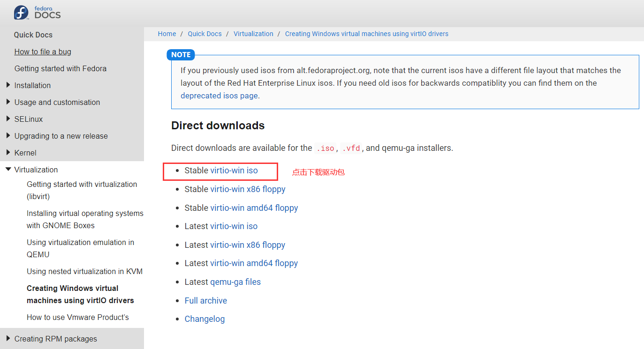
Task: Download the Stable virtio-win amd64 floppy
Action: pyautogui.click(x=254, y=208)
